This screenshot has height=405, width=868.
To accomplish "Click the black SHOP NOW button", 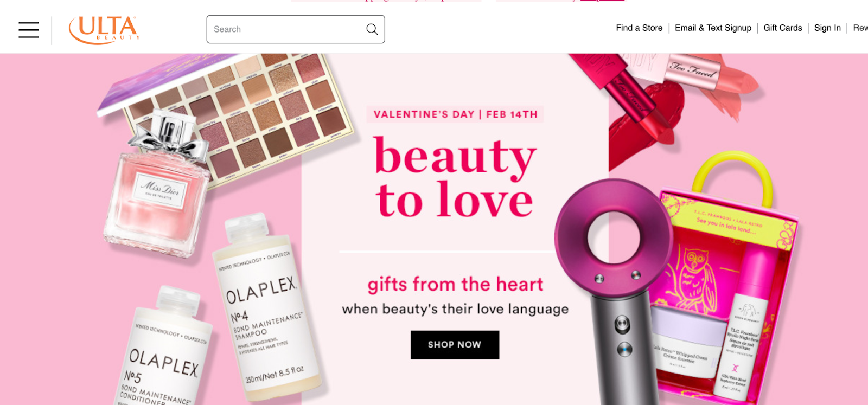I will (x=455, y=345).
